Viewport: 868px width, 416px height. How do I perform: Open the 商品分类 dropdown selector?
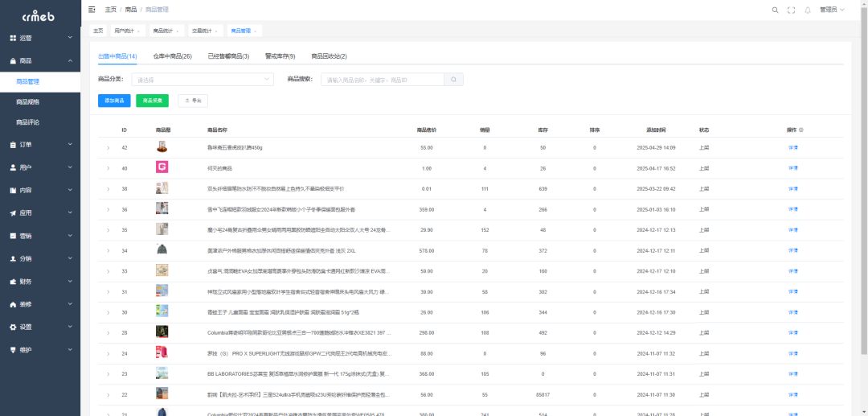point(204,80)
